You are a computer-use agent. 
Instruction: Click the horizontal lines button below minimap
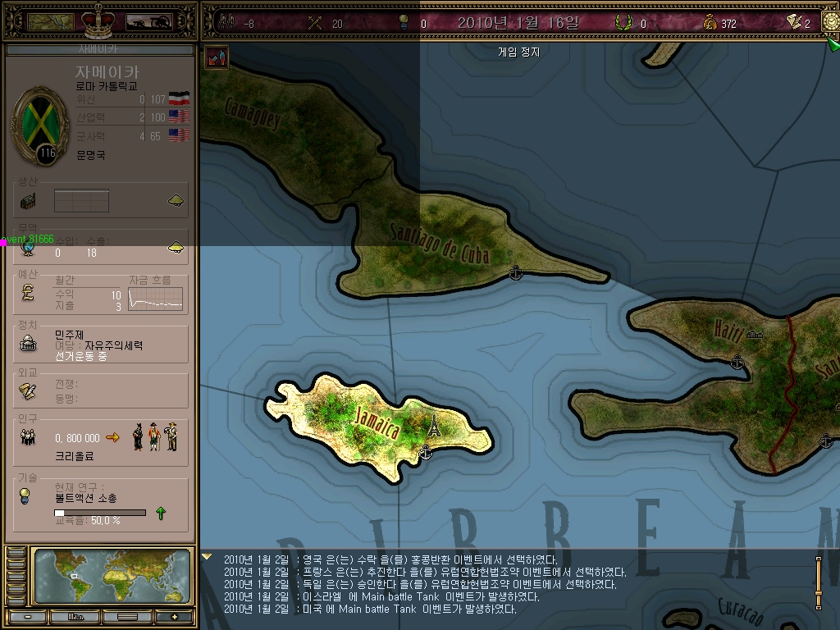(127, 617)
